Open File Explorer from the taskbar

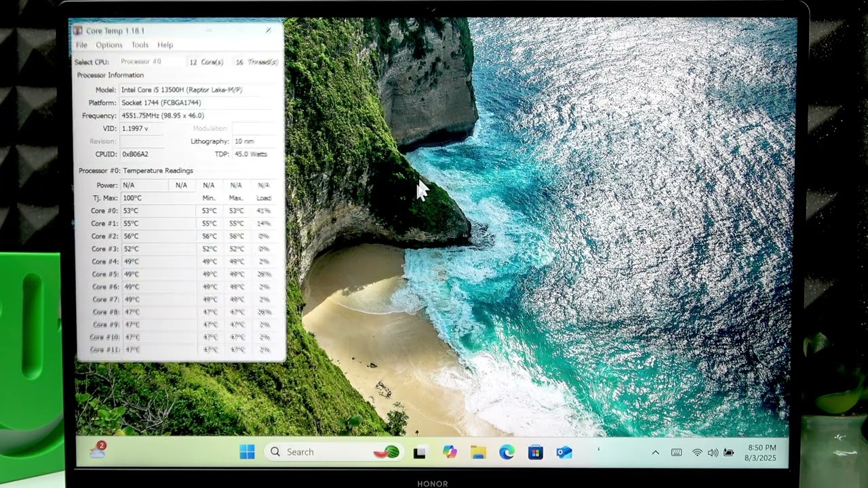[478, 452]
